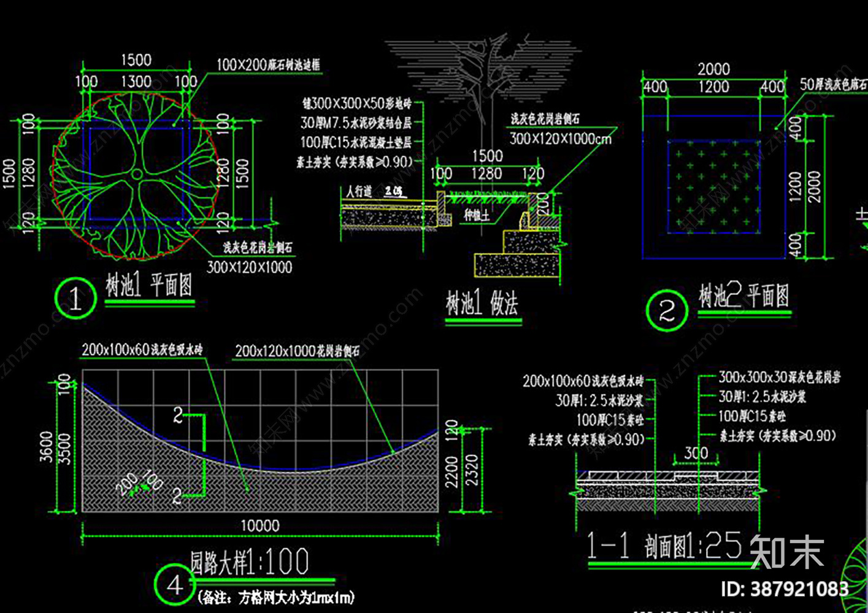
Task: Click the '铺300X300X50彩地砖' annotation
Action: pos(356,103)
